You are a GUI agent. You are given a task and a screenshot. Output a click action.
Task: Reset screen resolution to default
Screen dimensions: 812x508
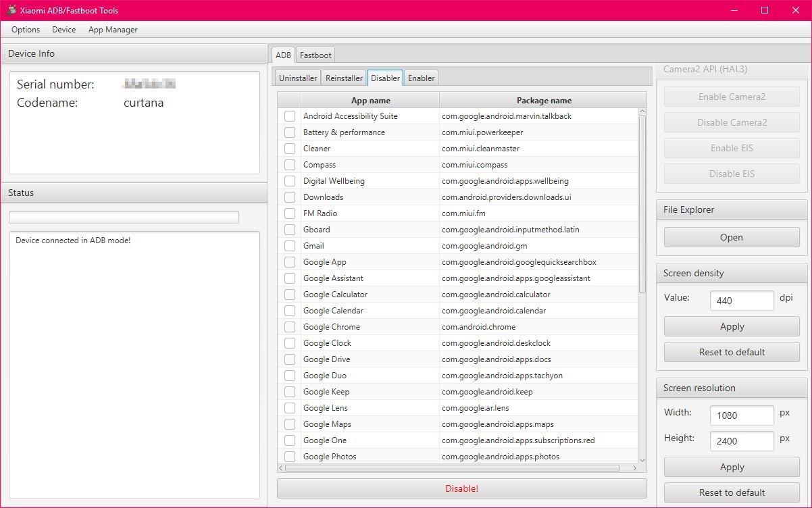point(732,492)
